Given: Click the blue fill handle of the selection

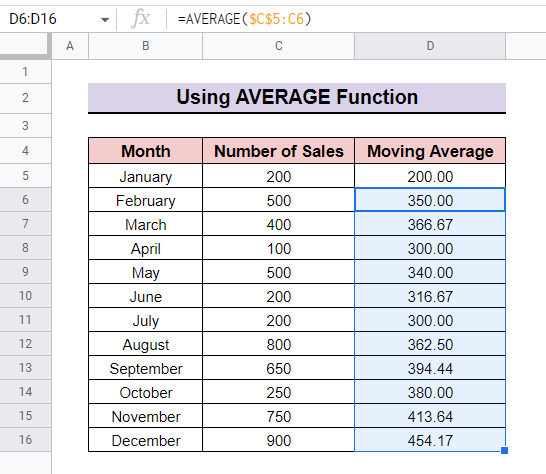Looking at the screenshot, I should coord(504,451).
